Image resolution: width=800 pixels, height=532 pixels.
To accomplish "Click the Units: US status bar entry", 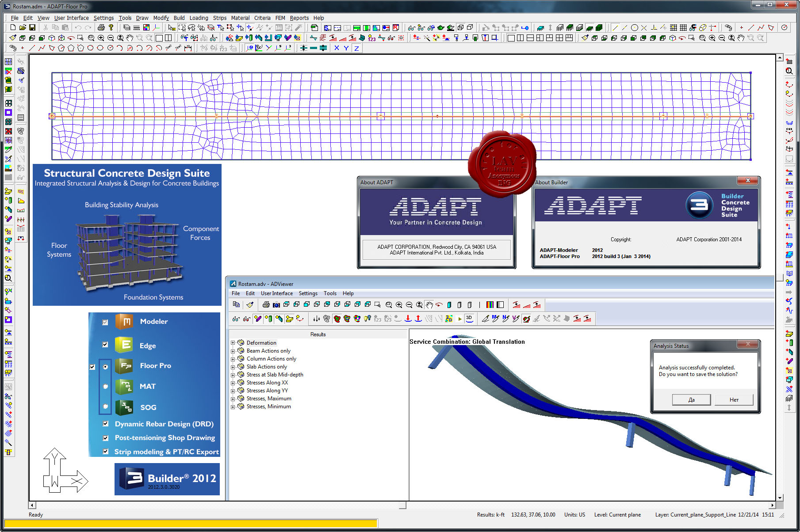I will 574,515.
